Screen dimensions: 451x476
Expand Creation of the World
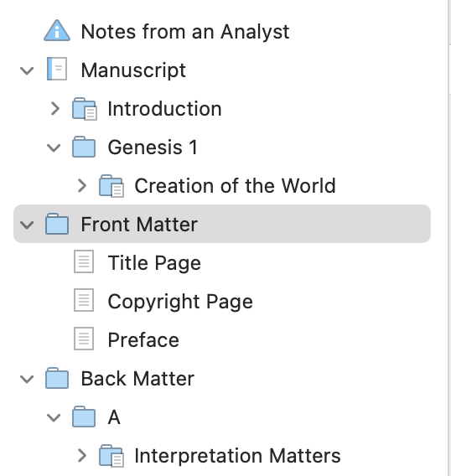82,185
